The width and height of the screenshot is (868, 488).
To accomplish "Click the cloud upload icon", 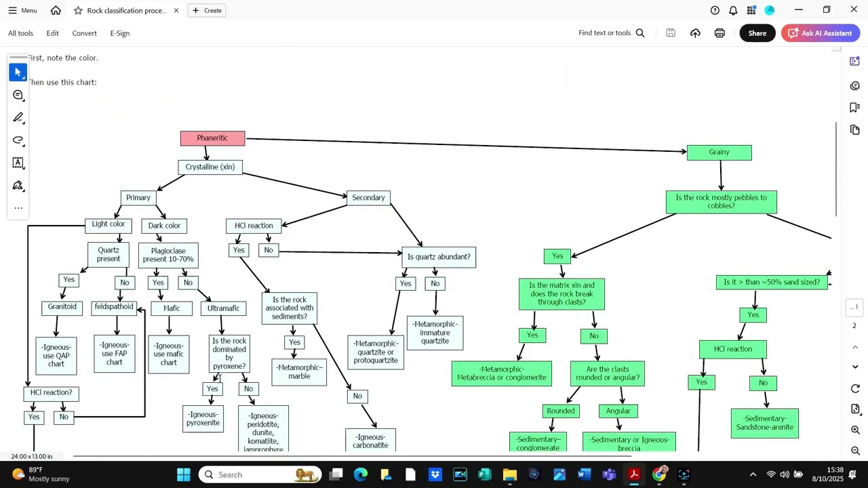I will point(695,33).
